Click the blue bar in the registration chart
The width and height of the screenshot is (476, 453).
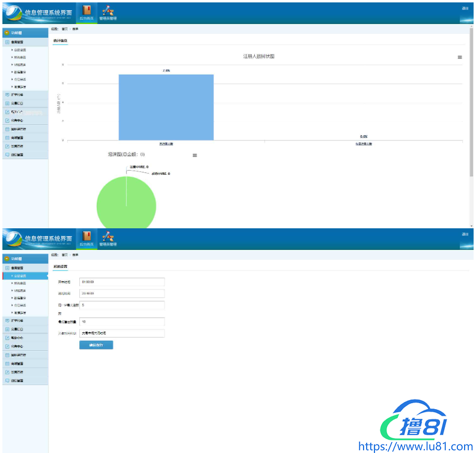click(x=166, y=107)
